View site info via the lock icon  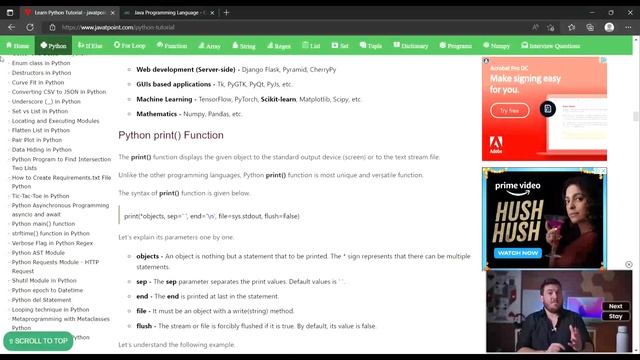(x=52, y=27)
